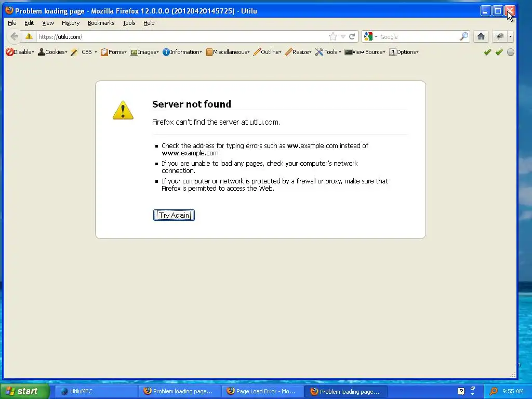This screenshot has height=399, width=532.
Task: Click the gray circle JavaScript status icon
Action: click(x=510, y=52)
